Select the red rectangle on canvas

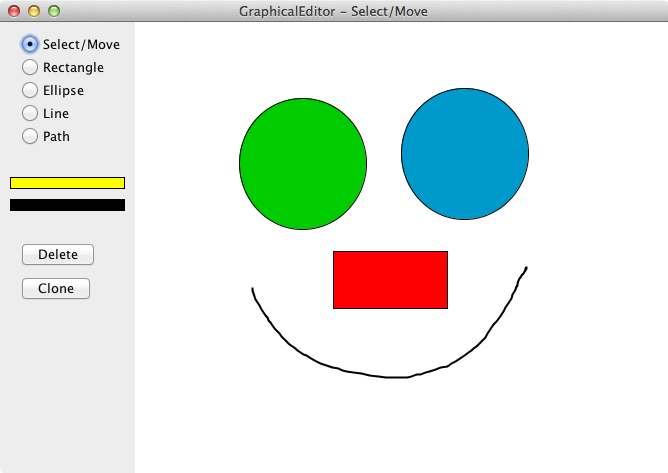click(390, 280)
